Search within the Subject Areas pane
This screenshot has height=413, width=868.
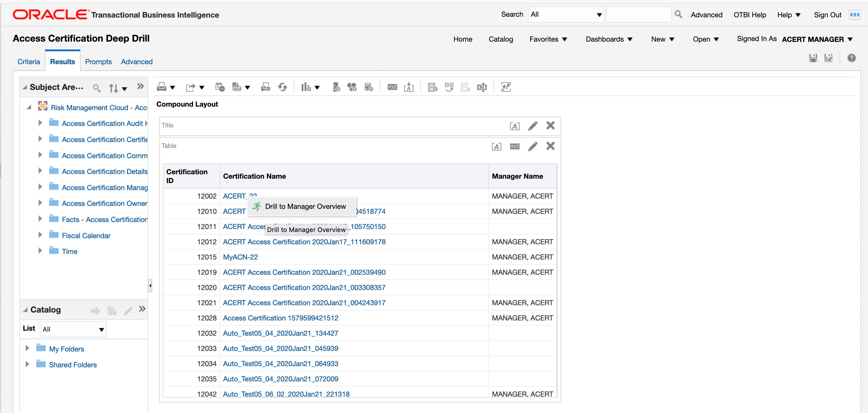click(97, 88)
